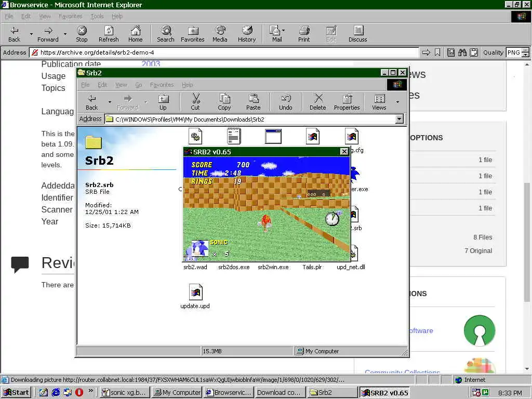Click Views in Srb2 folder toolbar

[x=379, y=102]
